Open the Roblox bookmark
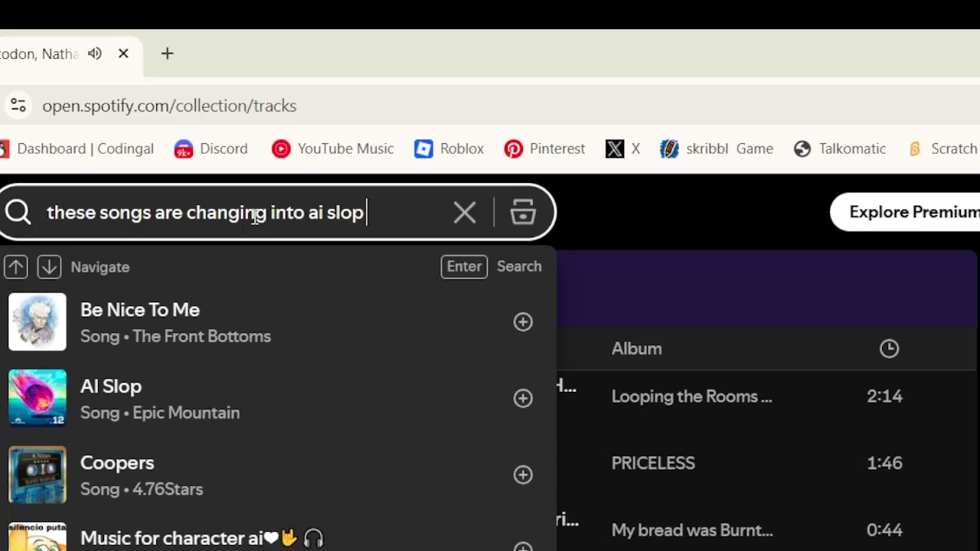Viewport: 980px width, 551px height. pyautogui.click(x=449, y=148)
